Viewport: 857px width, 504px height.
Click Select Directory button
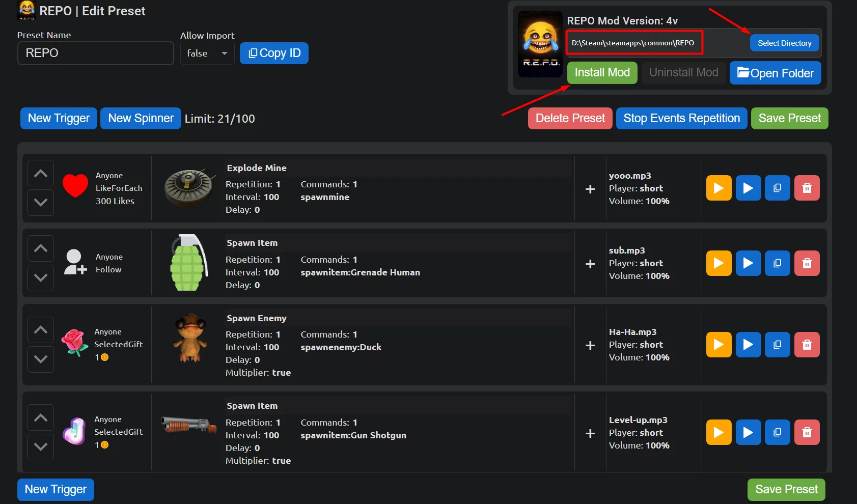click(784, 43)
